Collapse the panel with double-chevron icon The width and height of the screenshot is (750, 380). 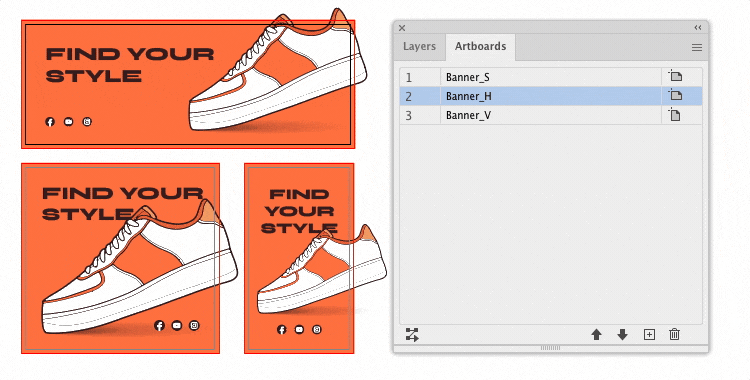[698, 28]
